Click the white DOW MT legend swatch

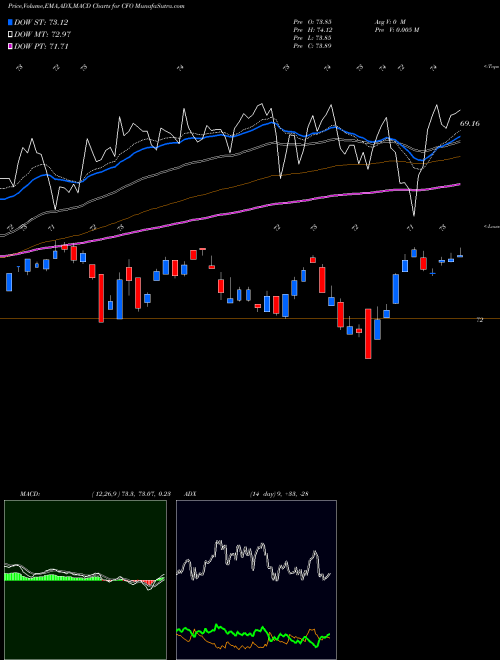[11, 35]
